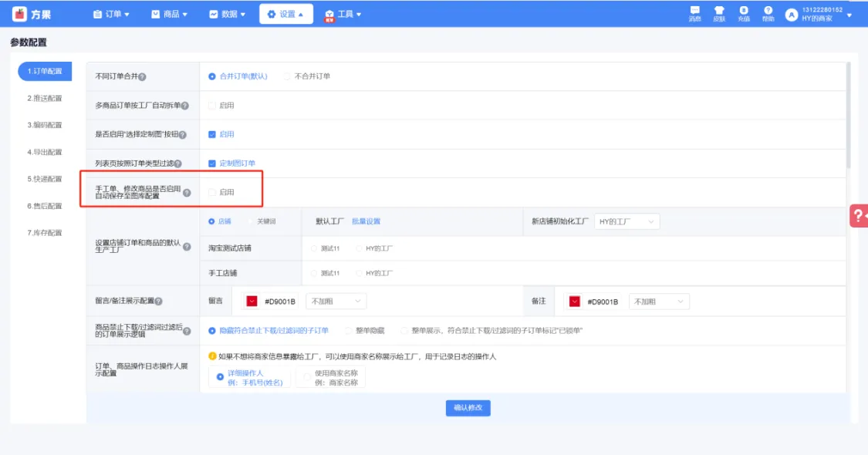Click the 皮肤 skin shirt icon
The width and height of the screenshot is (868, 455).
pos(719,12)
